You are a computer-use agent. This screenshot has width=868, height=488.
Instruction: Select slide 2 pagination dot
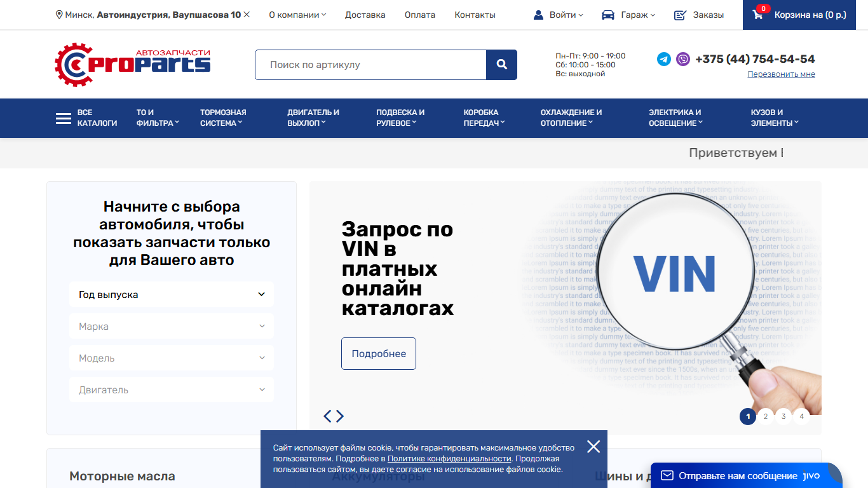(x=766, y=417)
